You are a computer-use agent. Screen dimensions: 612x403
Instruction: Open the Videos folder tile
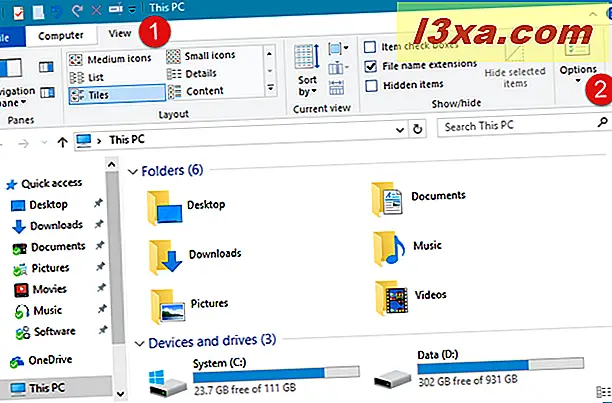tap(411, 298)
